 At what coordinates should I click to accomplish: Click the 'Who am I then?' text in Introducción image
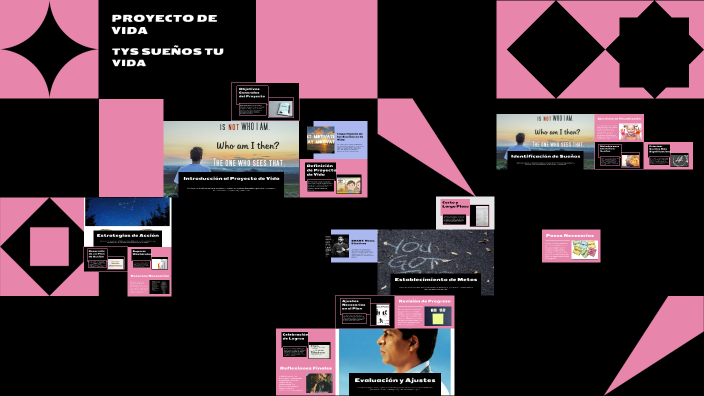tap(247, 145)
